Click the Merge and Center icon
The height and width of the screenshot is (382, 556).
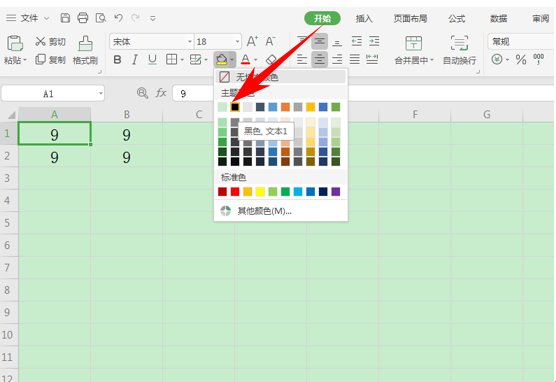(413, 44)
